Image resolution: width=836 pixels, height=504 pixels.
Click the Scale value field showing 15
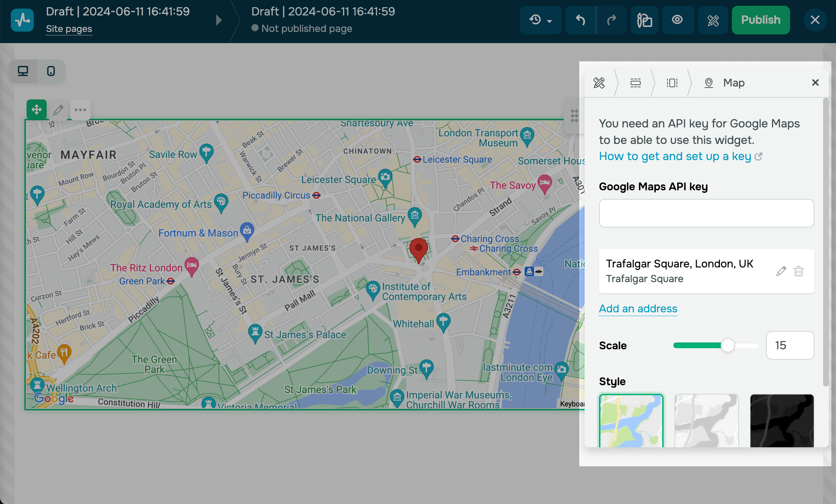[790, 345]
